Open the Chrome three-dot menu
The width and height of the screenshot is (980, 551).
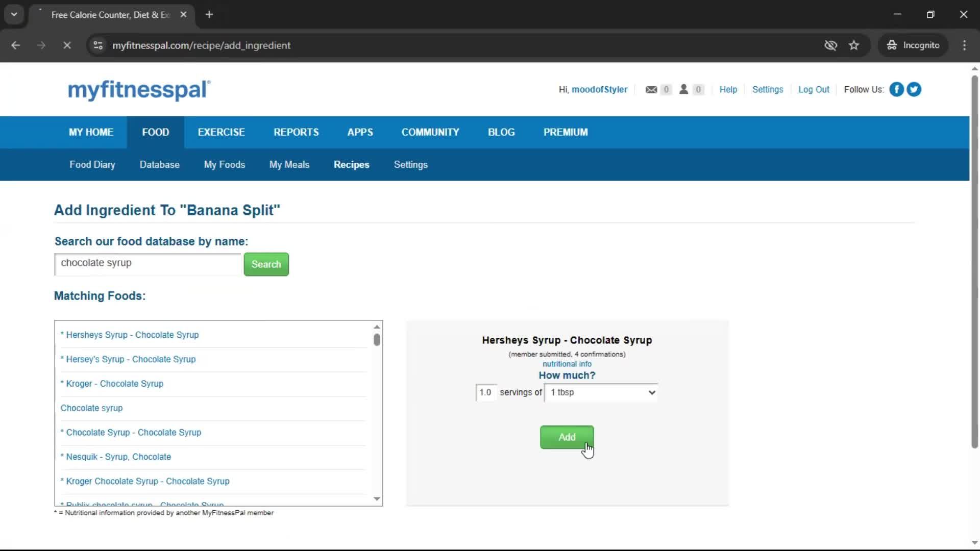964,45
